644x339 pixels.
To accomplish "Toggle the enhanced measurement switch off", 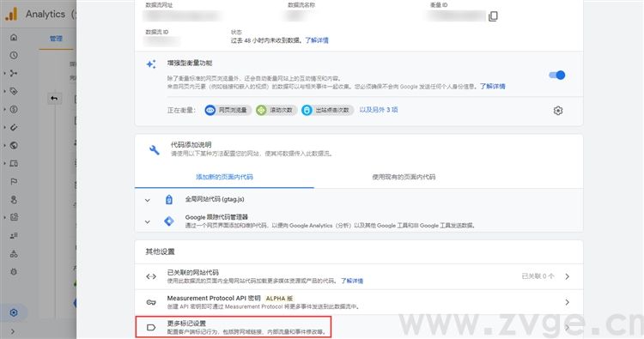I will tap(557, 76).
